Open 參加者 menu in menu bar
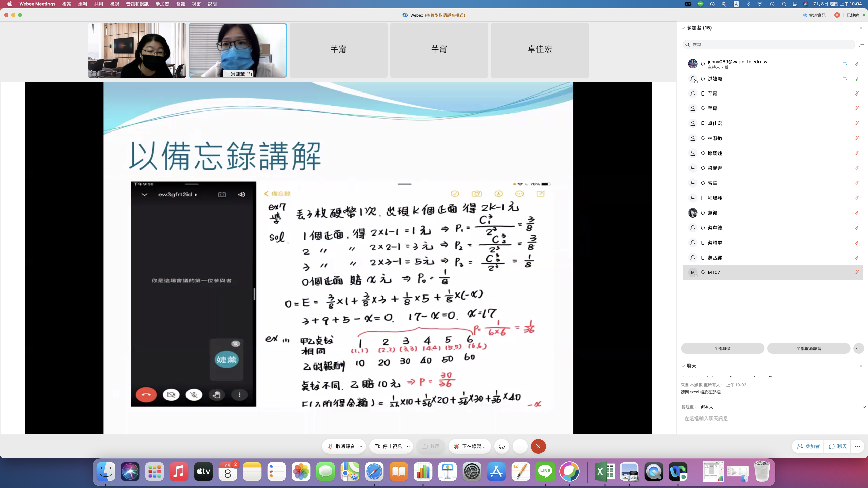The height and width of the screenshot is (488, 868). point(162,4)
